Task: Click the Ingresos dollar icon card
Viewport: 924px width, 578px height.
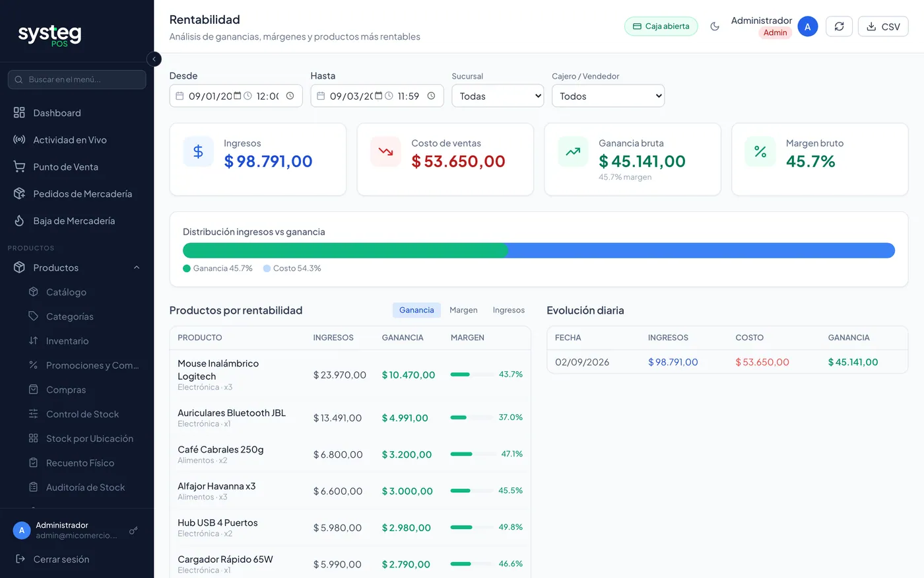Action: (198, 151)
